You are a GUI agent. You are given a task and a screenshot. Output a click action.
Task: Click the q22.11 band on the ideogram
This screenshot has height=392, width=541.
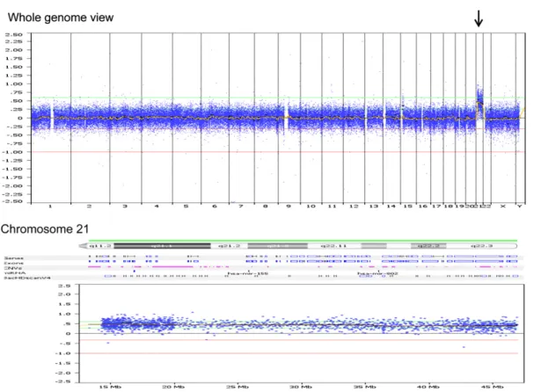click(333, 246)
